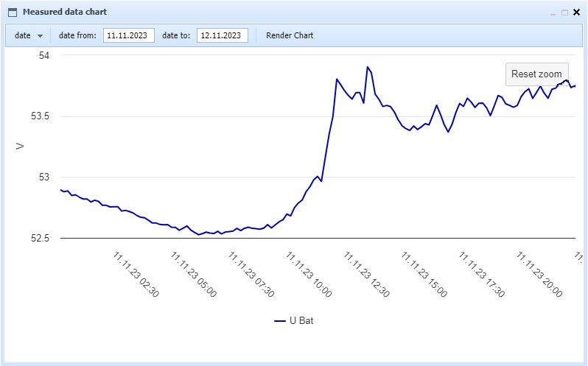This screenshot has width=588, height=366.
Task: Click the 11.11.23 15:00 axis label
Action: pos(424,275)
